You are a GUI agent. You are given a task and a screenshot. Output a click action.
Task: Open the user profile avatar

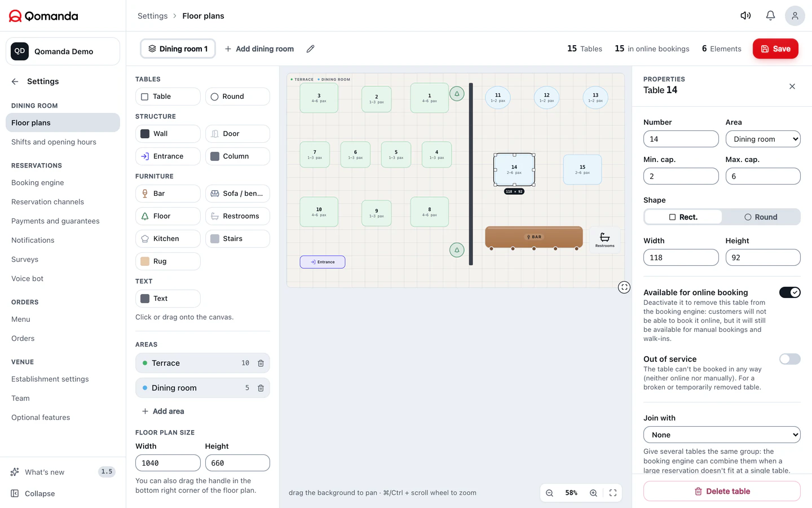795,16
